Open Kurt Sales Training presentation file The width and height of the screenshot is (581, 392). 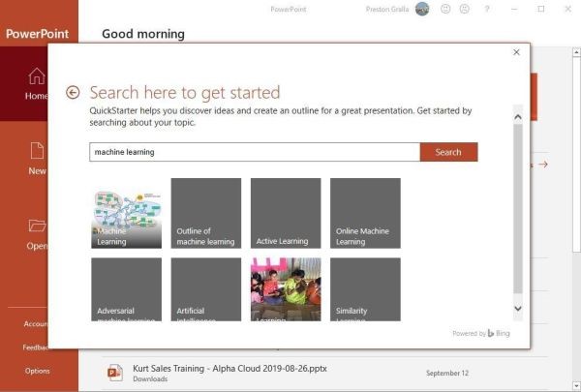(242, 368)
